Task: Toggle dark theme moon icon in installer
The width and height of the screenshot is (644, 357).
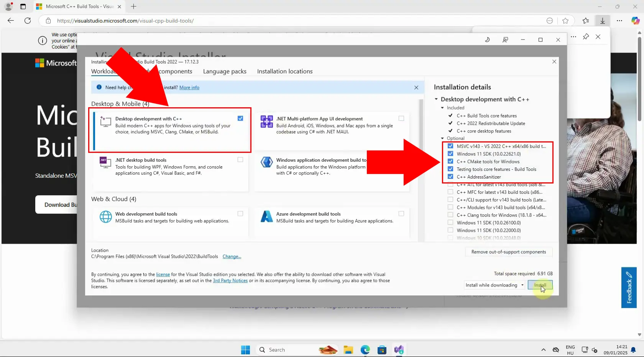Action: coord(487,39)
